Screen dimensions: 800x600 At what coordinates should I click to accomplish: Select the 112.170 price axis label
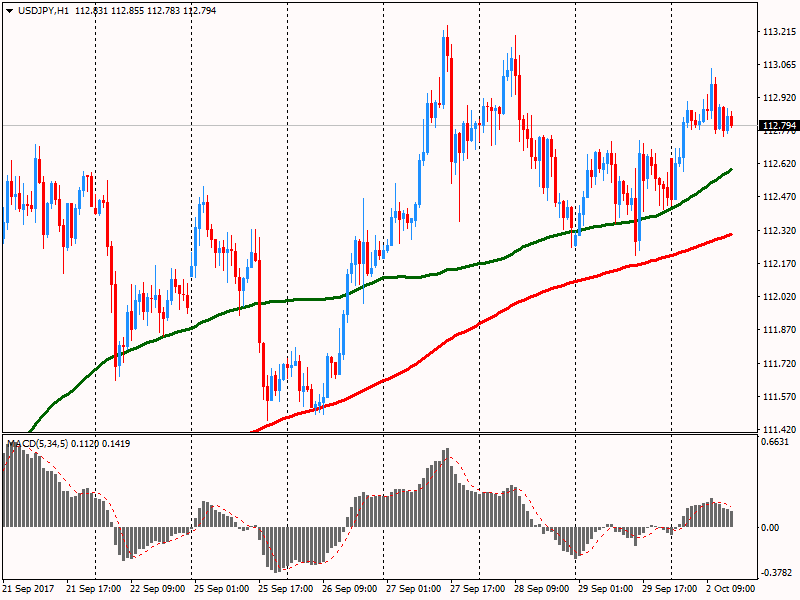click(x=779, y=264)
